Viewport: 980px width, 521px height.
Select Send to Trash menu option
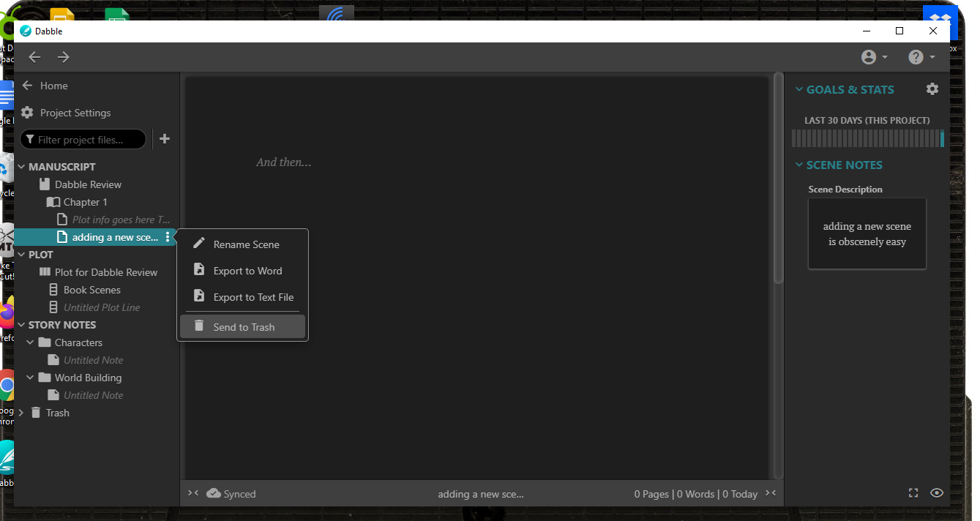243,327
